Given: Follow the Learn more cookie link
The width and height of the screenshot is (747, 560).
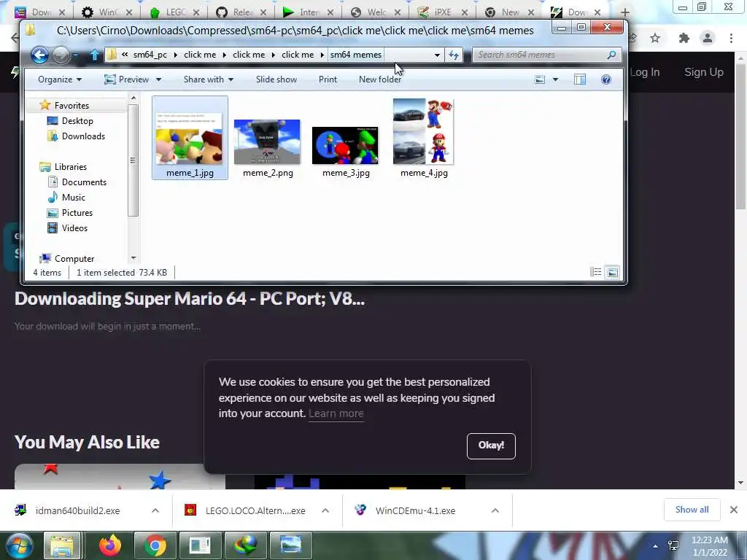Looking at the screenshot, I should [x=336, y=413].
